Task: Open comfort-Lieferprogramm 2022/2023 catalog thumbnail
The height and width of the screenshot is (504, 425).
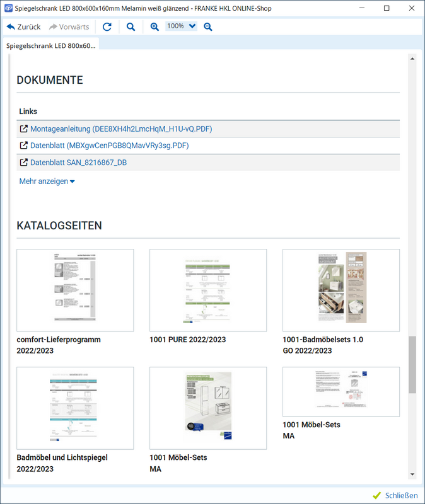Action: [x=75, y=290]
